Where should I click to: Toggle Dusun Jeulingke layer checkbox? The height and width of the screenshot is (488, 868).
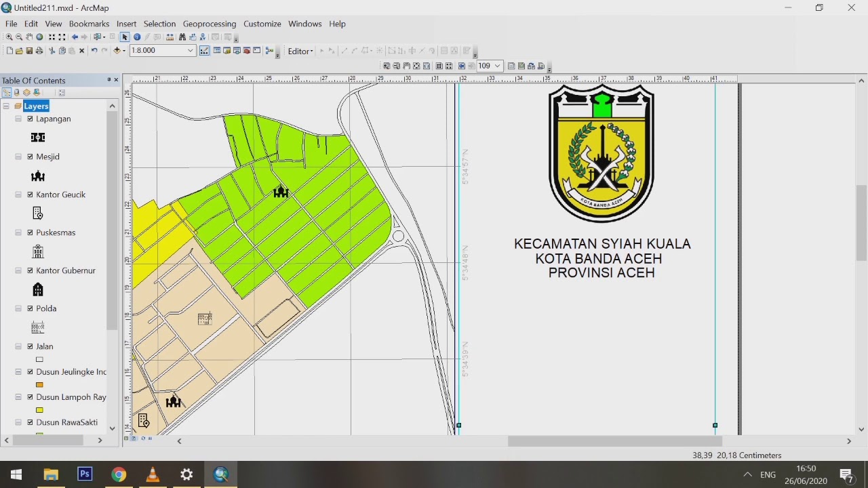click(30, 372)
